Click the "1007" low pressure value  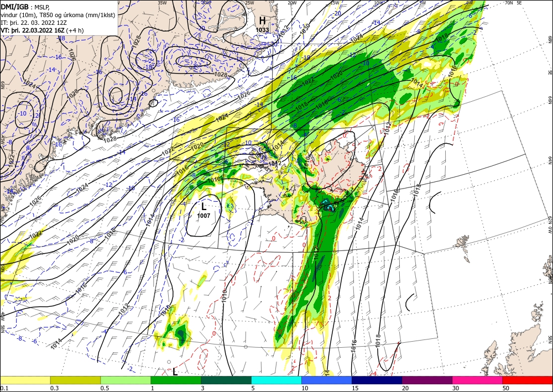[204, 216]
